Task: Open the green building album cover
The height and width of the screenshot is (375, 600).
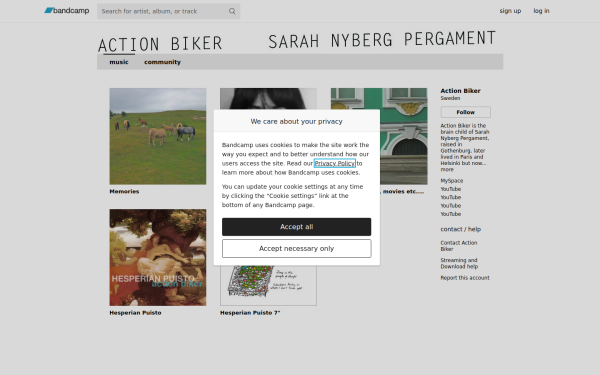Action: point(404,136)
